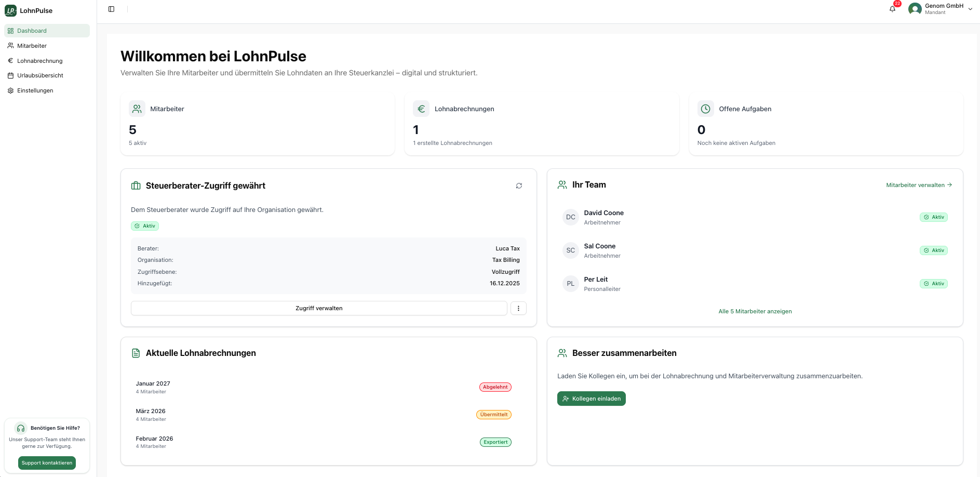Click the Mitarbeiter people icon in sidebar
This screenshot has width=980, height=477.
pyautogui.click(x=10, y=46)
